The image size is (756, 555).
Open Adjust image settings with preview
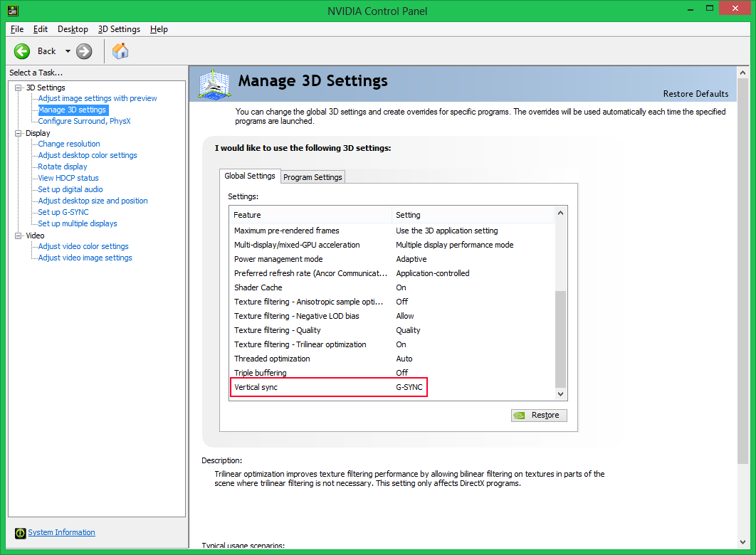coord(98,98)
